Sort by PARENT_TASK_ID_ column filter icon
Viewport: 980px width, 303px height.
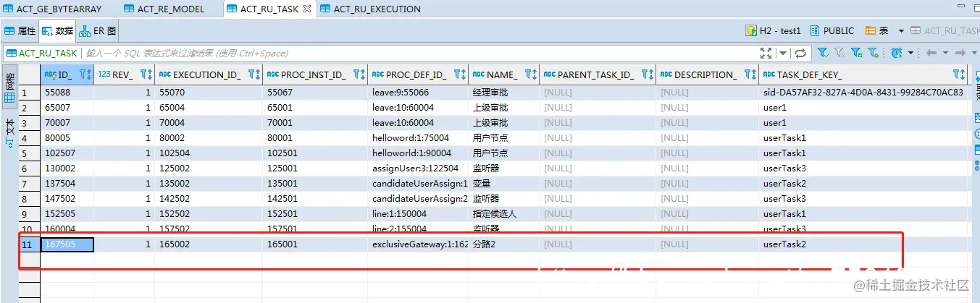(x=647, y=74)
